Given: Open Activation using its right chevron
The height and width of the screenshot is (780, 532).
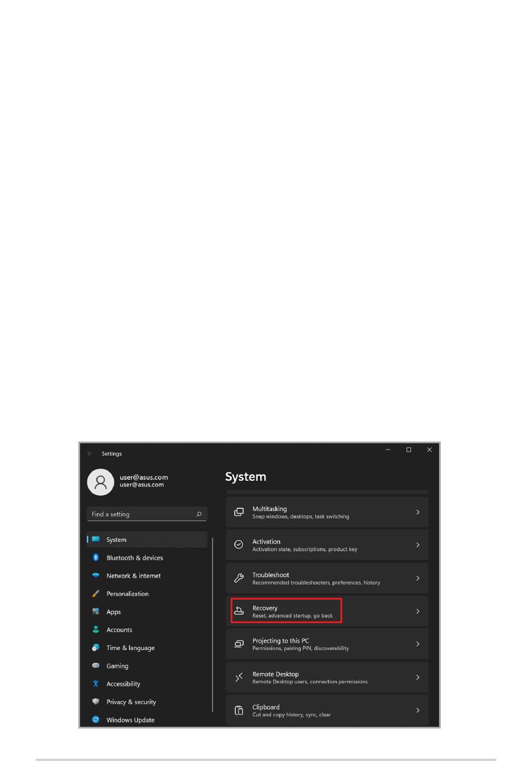Looking at the screenshot, I should point(418,545).
